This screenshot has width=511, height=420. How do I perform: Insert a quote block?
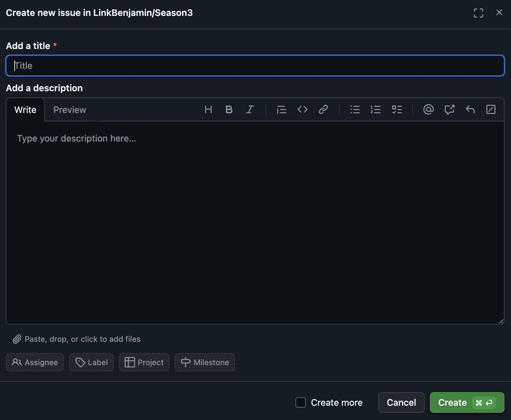281,110
